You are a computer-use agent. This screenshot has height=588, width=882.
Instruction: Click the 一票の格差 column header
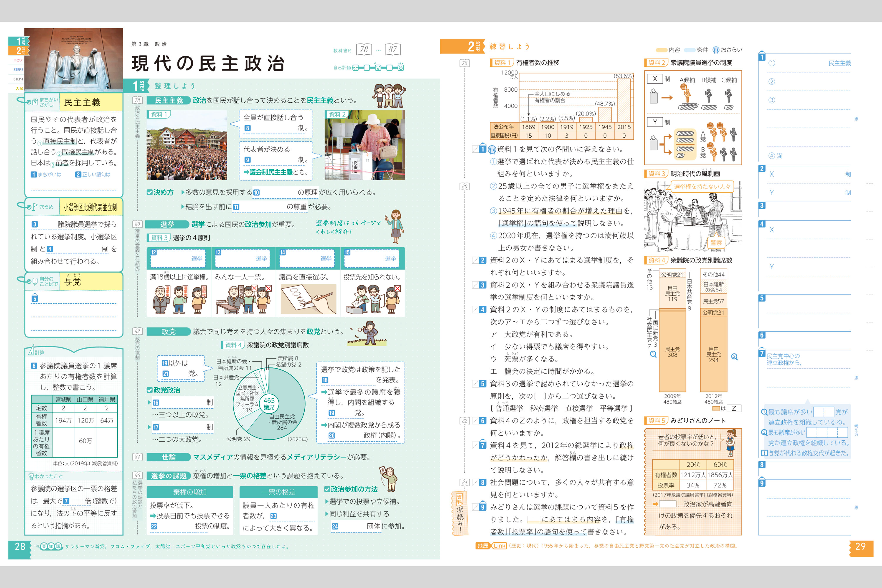(x=279, y=492)
